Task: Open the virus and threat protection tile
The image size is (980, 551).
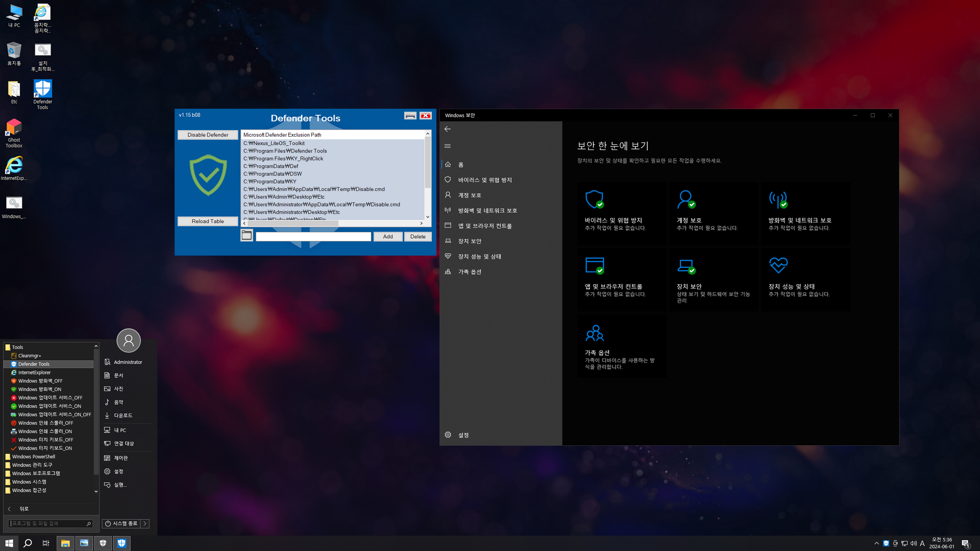Action: click(622, 214)
